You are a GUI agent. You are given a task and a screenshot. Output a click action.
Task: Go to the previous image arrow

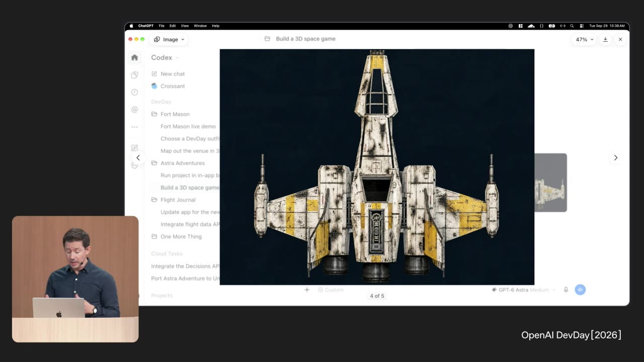coord(138,157)
